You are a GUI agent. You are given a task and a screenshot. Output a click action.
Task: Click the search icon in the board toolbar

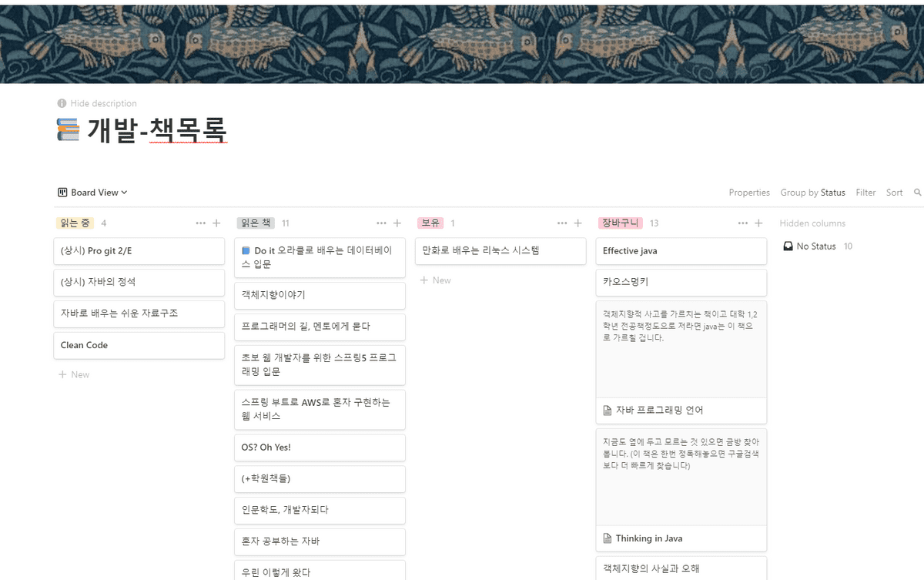tap(917, 193)
